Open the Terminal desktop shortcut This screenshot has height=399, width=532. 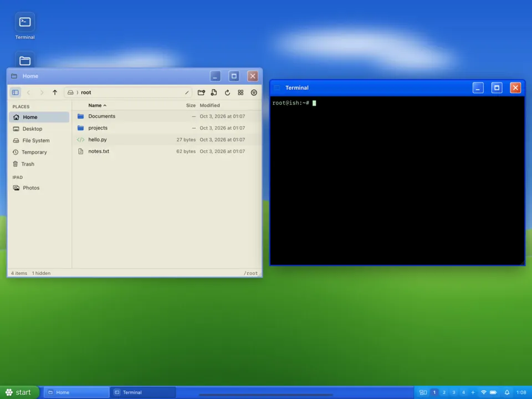coord(25,27)
